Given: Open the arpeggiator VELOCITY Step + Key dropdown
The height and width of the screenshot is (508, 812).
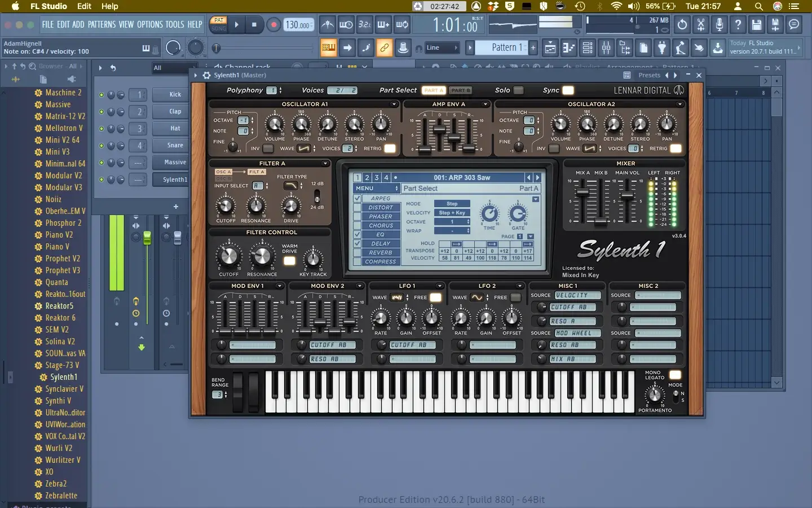Looking at the screenshot, I should click(452, 213).
